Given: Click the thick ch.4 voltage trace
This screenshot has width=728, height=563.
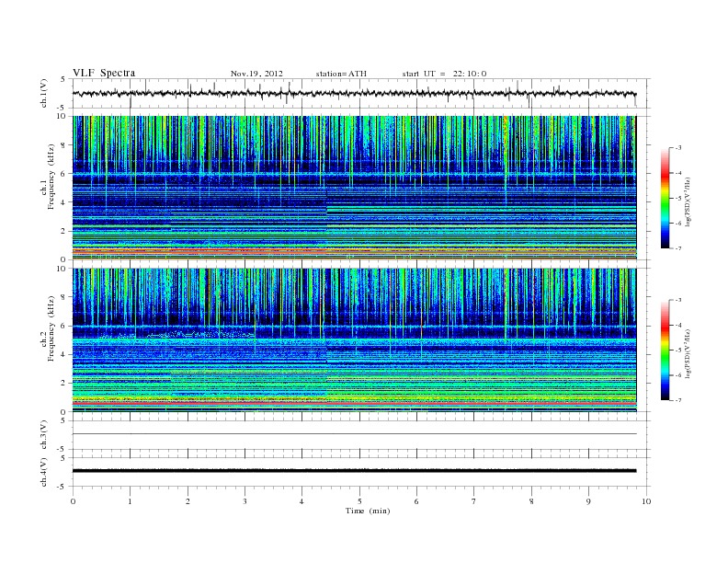Looking at the screenshot, I should pos(354,471).
